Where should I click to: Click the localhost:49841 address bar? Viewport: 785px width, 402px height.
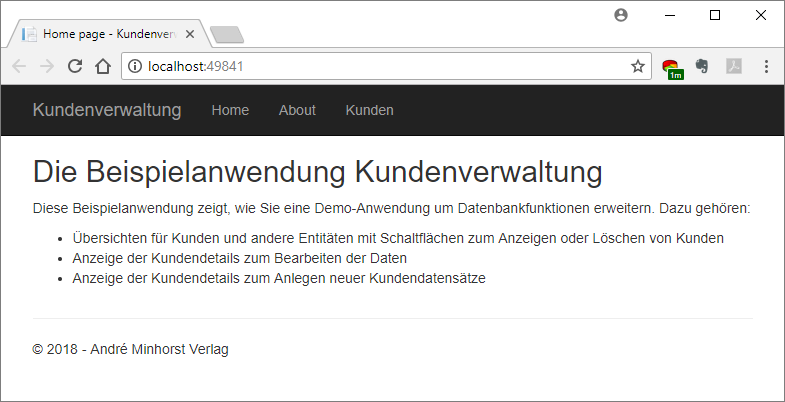386,66
